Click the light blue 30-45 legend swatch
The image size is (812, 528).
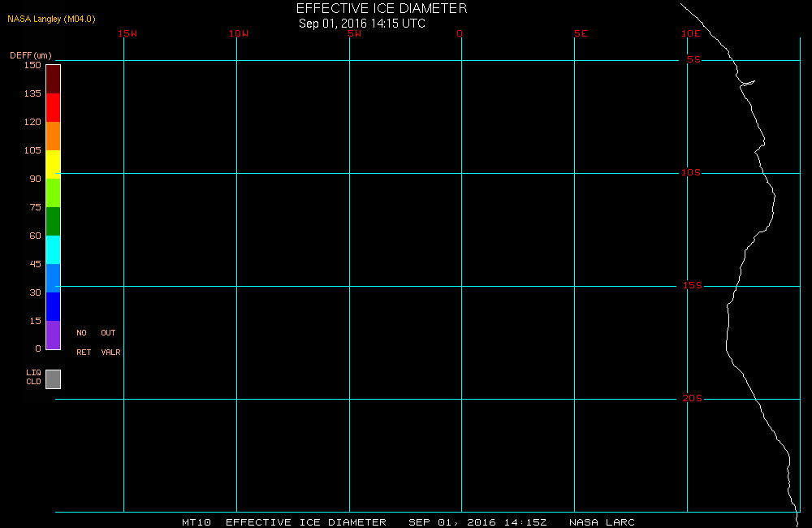(54, 279)
